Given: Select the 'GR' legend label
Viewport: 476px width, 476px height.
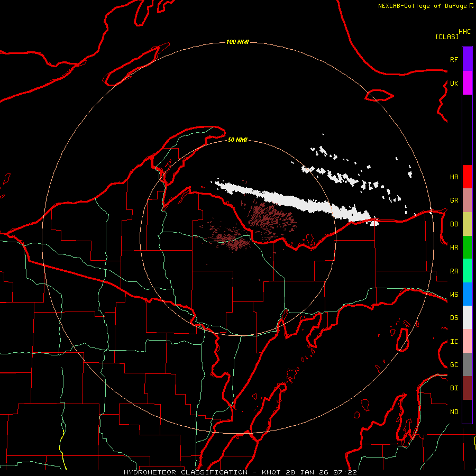Looking at the screenshot, I should [x=454, y=200].
